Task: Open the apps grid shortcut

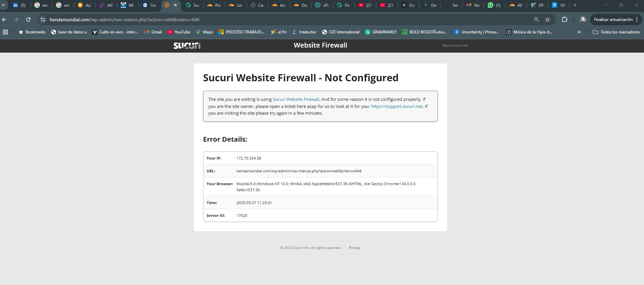Action: [x=5, y=32]
